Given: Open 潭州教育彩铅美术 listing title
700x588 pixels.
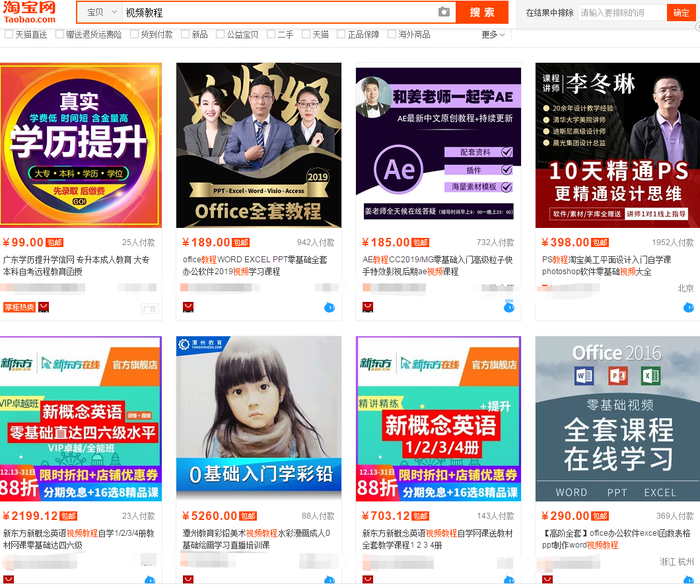Looking at the screenshot, I should [x=256, y=539].
